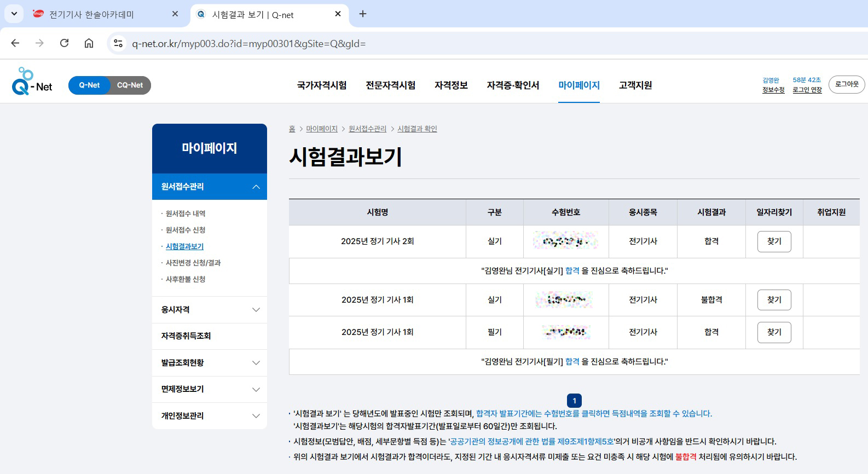The width and height of the screenshot is (868, 474).
Task: Click the 로그아웃 button
Action: pyautogui.click(x=846, y=84)
